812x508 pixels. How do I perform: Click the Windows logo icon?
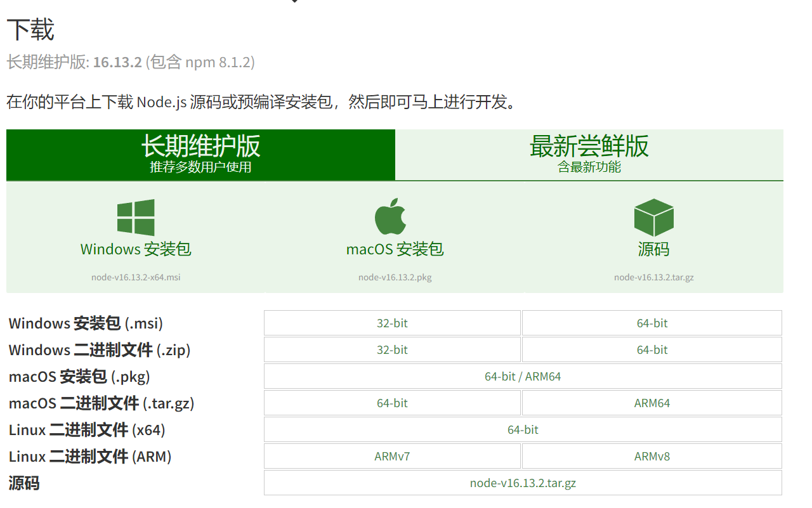pos(136,218)
